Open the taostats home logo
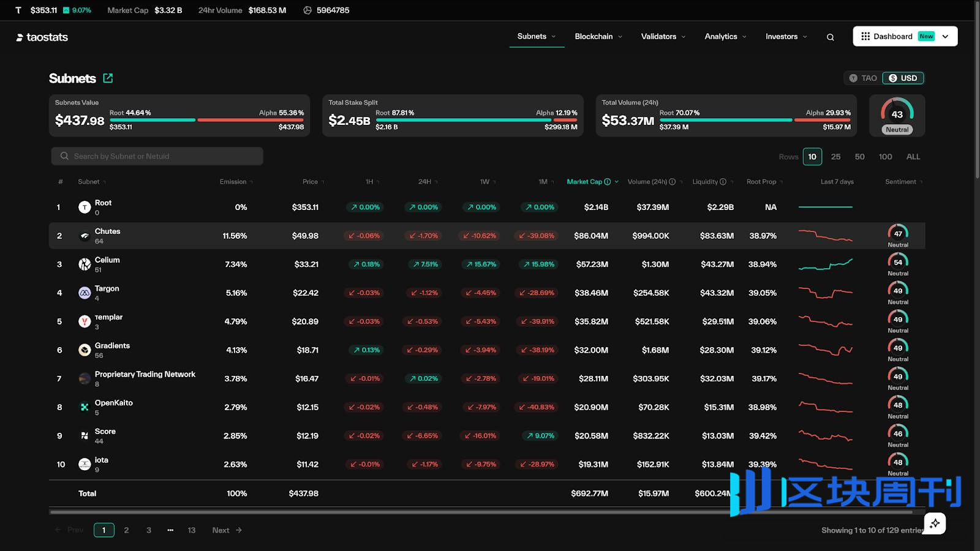Viewport: 980px width, 551px height. point(42,37)
